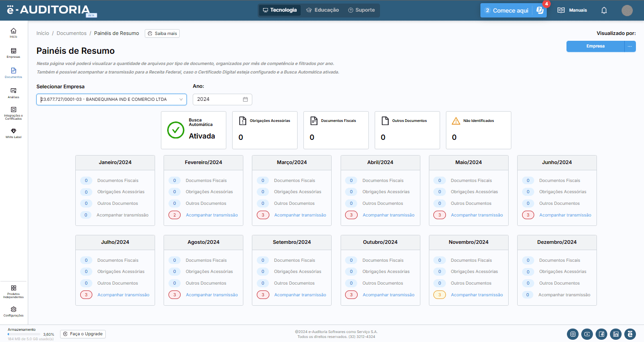Open Acompanhar transmissão for Agosto/2024
This screenshot has width=644, height=342.
coord(212,295)
